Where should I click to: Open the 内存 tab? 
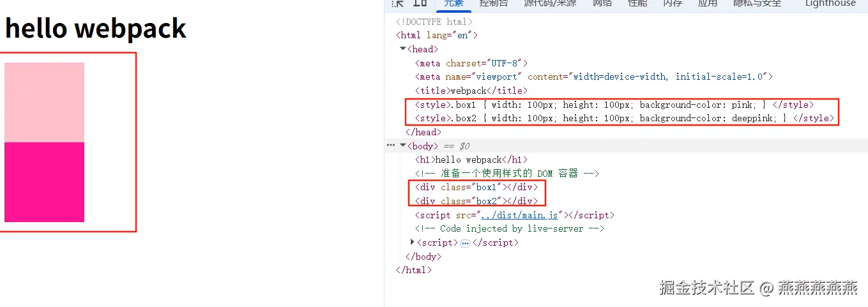coord(673,3)
